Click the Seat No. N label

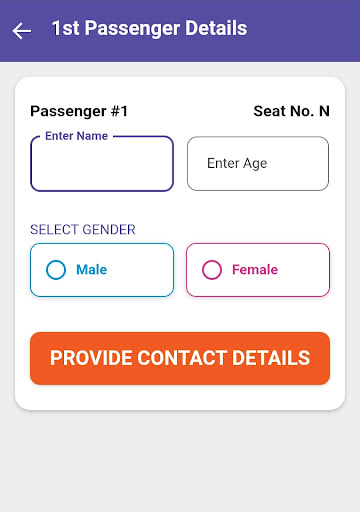point(292,111)
